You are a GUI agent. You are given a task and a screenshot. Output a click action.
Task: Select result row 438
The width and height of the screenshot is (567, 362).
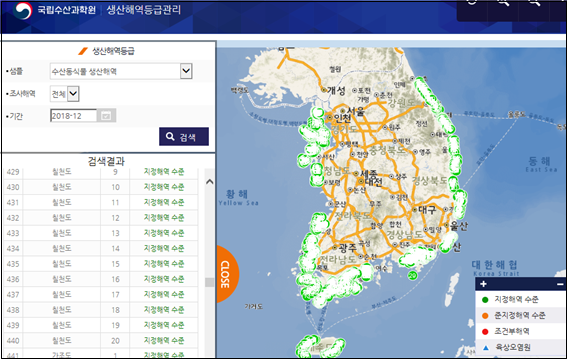(101, 310)
